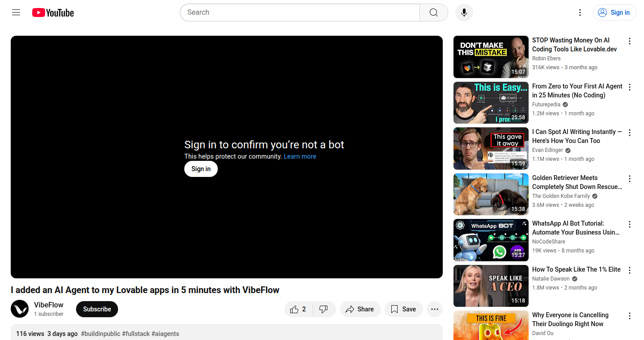Sign in using the top-right button
This screenshot has width=644, height=340.
[614, 13]
